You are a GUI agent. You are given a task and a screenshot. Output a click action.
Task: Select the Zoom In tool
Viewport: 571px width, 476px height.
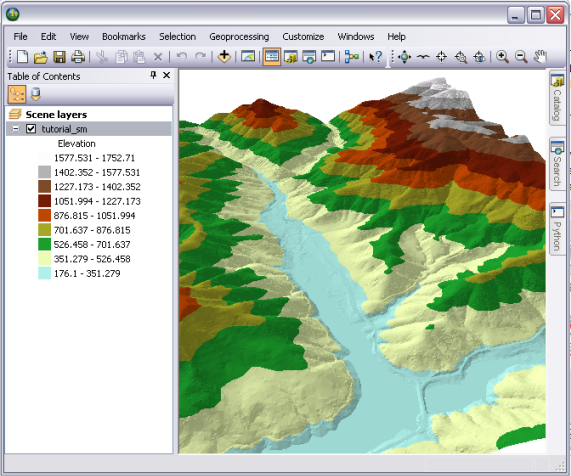pos(502,57)
